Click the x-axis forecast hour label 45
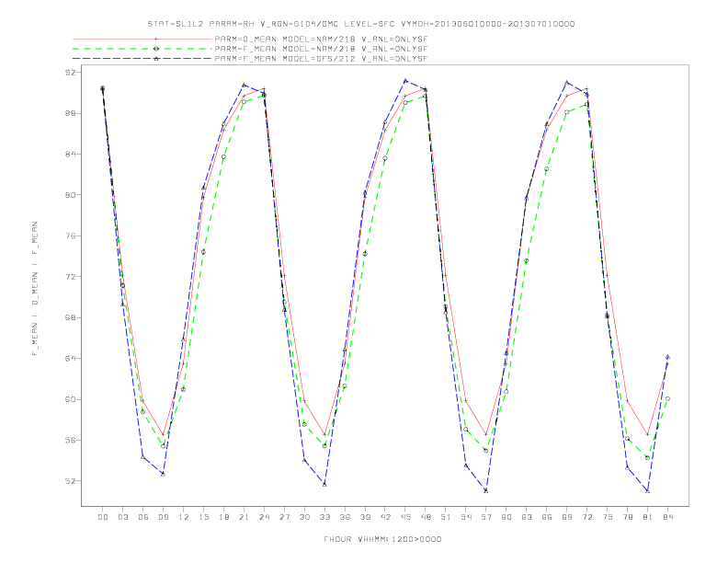Screen dimensions: 728x563 [x=405, y=517]
